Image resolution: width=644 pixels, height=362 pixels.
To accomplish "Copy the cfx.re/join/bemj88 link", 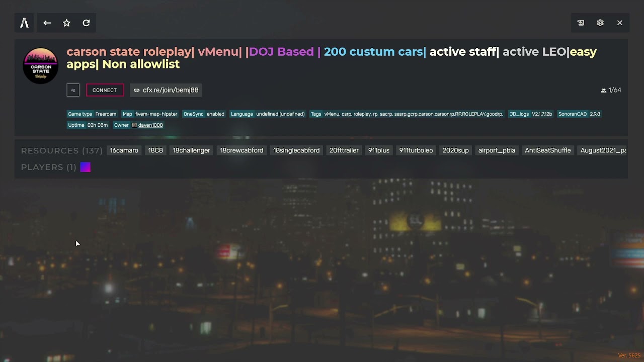I will (166, 90).
